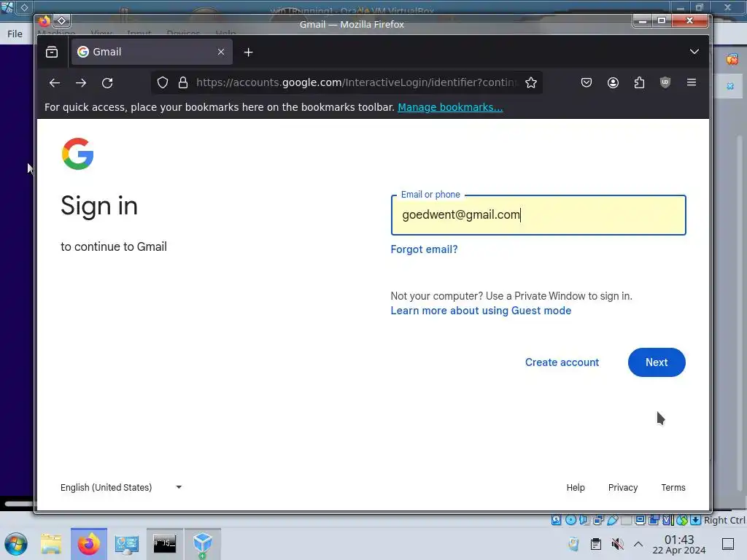Open tracking protection shield in address bar

pos(163,83)
